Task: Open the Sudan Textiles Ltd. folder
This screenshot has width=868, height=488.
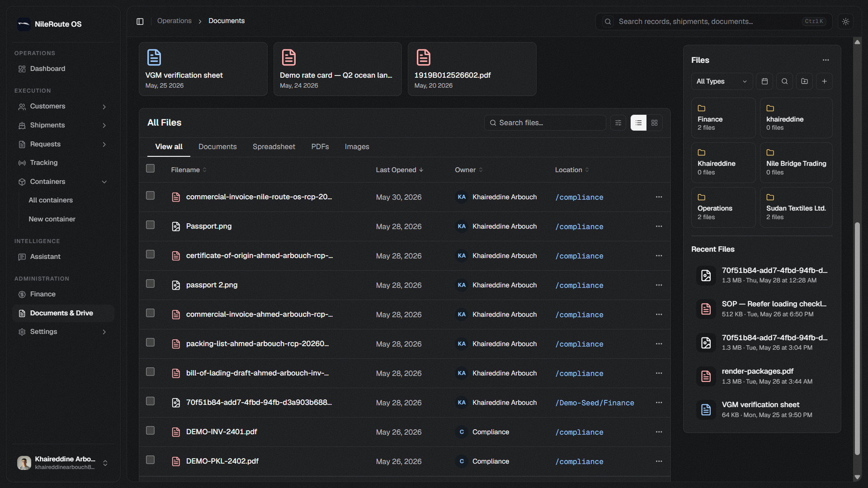Action: pyautogui.click(x=796, y=207)
